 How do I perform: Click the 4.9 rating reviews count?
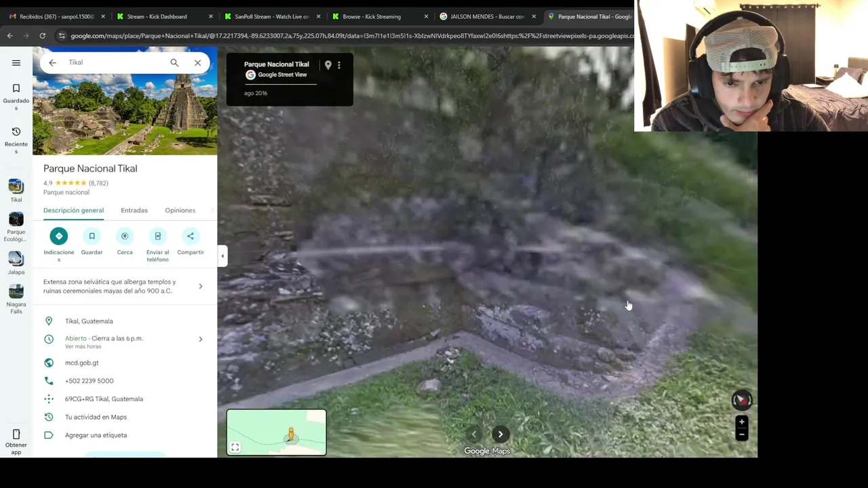tap(98, 183)
